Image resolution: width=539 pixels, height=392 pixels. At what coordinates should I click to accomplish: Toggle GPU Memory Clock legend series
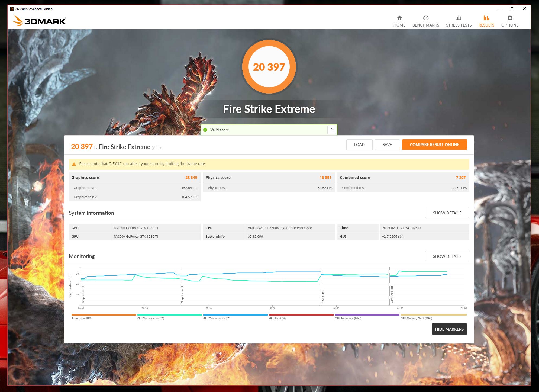(433, 317)
